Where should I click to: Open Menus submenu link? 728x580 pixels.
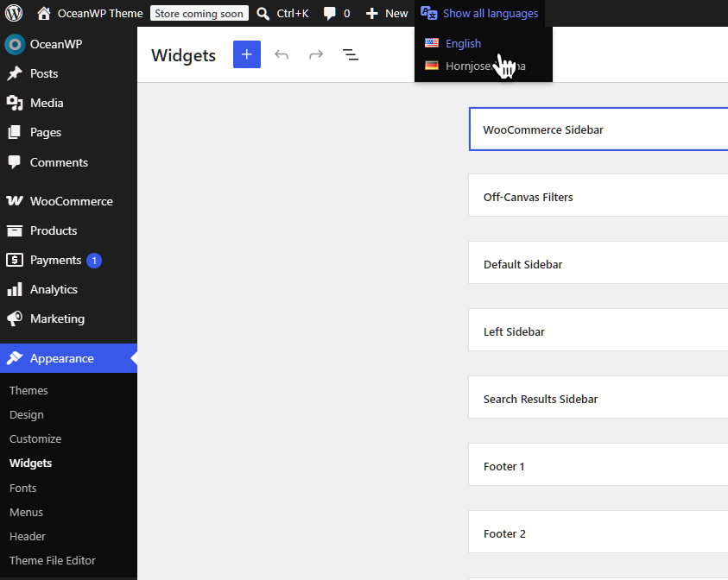click(x=26, y=513)
